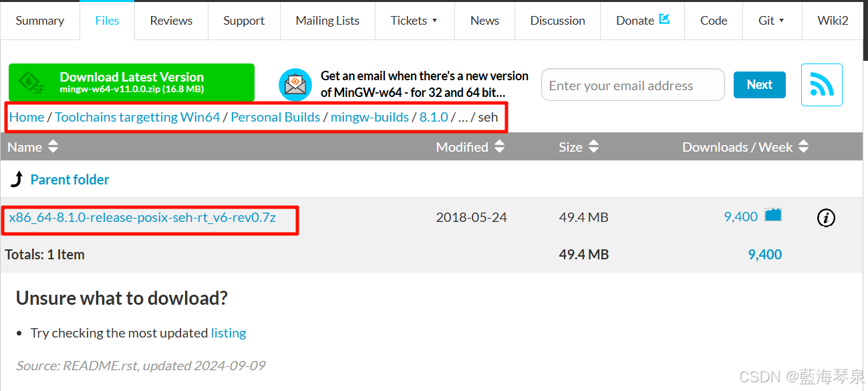Click the SourceForge logo on download button
The height and width of the screenshot is (391, 868).
[x=32, y=82]
